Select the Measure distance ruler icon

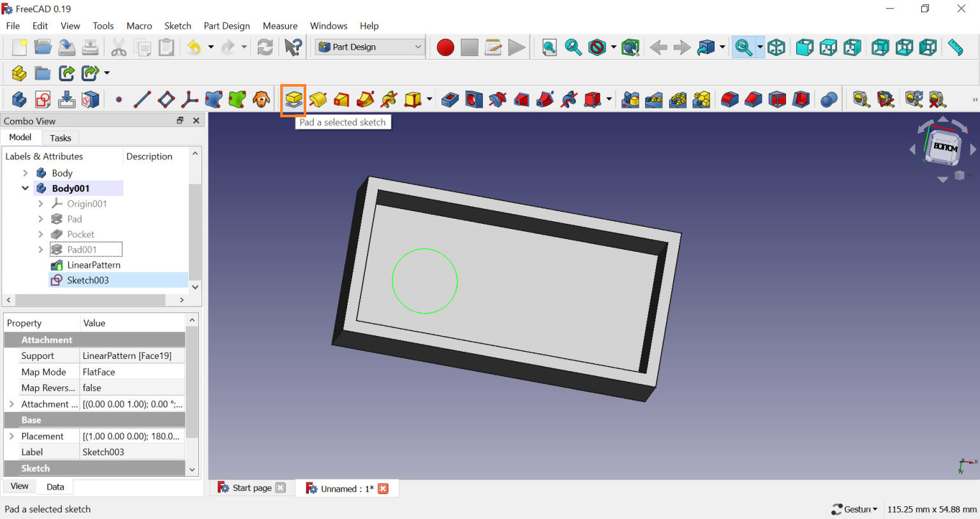pos(955,48)
